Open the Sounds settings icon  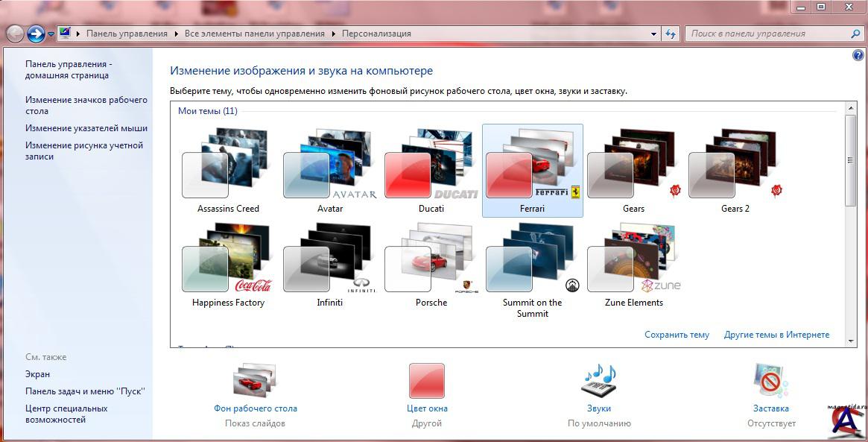coord(599,381)
